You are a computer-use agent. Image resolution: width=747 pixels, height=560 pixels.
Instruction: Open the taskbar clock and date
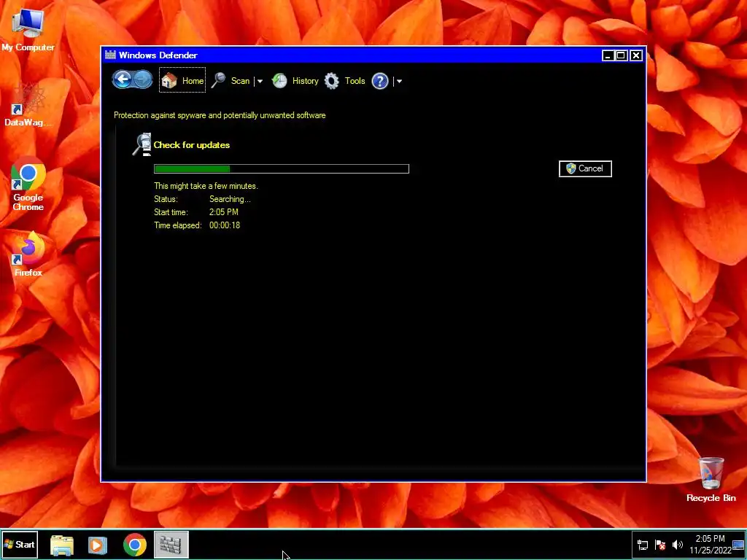pyautogui.click(x=710, y=545)
